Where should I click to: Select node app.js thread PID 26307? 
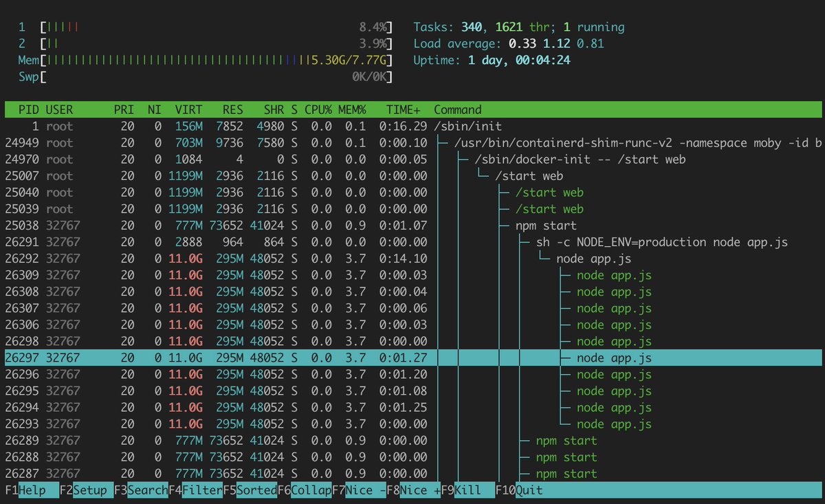click(x=413, y=308)
